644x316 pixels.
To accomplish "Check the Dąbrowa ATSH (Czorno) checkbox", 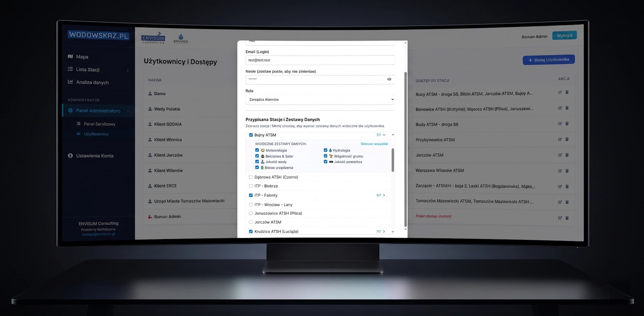I will pos(251,177).
